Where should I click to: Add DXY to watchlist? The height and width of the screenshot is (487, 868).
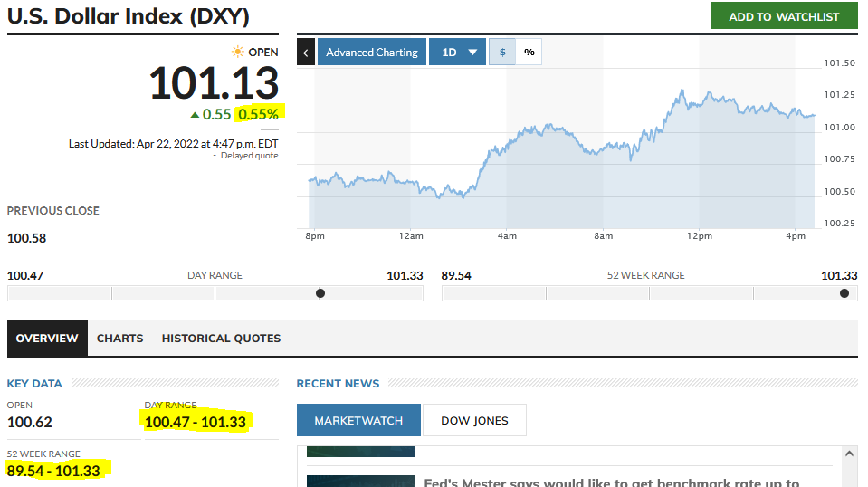[784, 16]
